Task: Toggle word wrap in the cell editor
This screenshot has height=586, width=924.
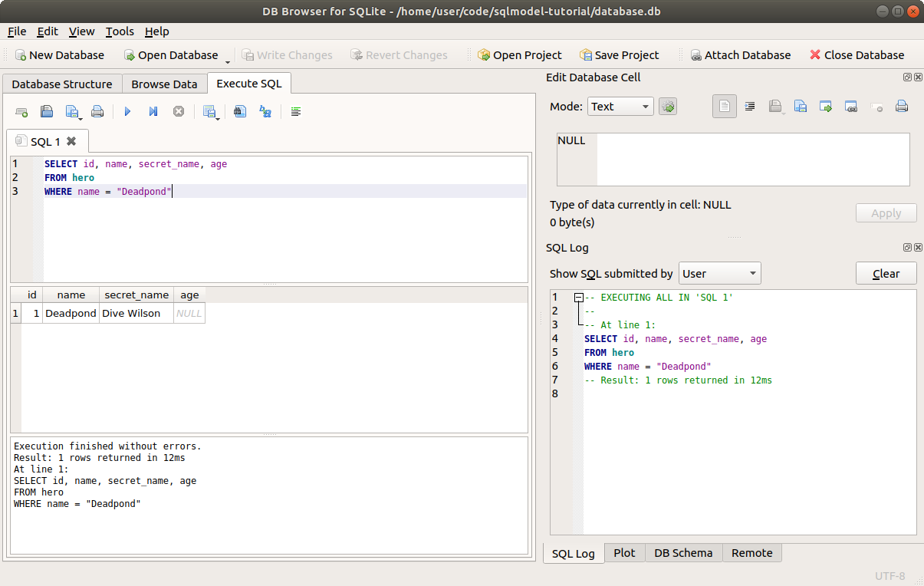Action: click(750, 106)
